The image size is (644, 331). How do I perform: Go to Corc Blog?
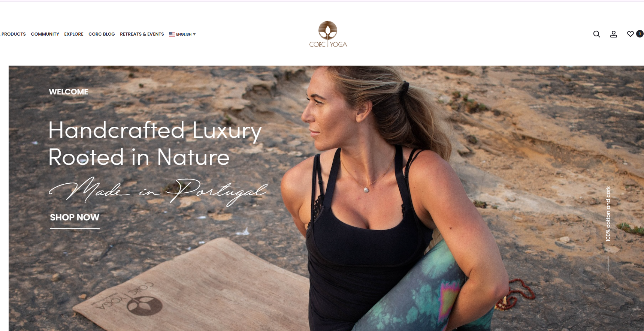pos(102,34)
